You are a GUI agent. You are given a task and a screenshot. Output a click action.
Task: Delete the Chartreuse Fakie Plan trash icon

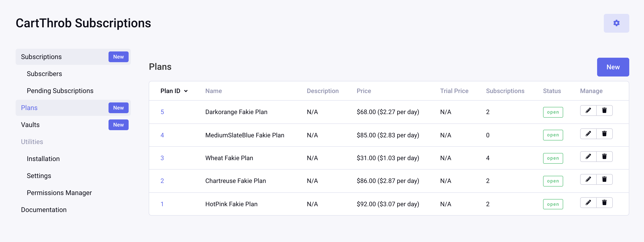(x=604, y=179)
